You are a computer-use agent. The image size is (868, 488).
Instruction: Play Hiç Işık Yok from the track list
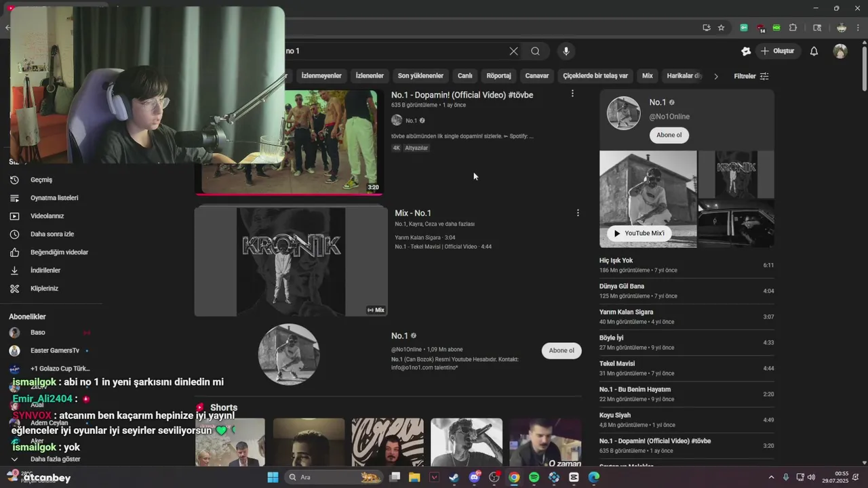tap(686, 265)
